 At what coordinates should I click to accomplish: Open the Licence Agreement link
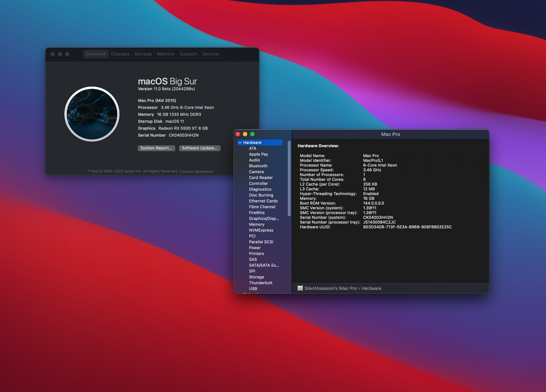pyautogui.click(x=196, y=171)
